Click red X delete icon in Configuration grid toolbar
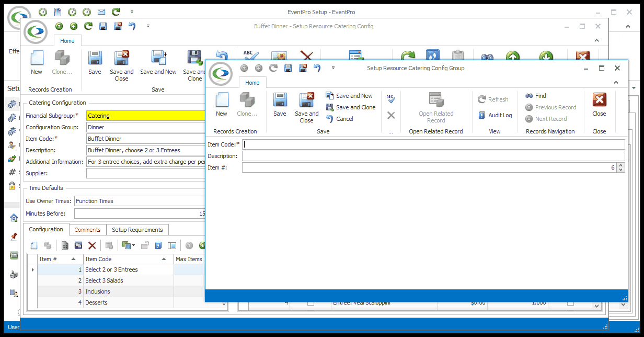 point(92,245)
